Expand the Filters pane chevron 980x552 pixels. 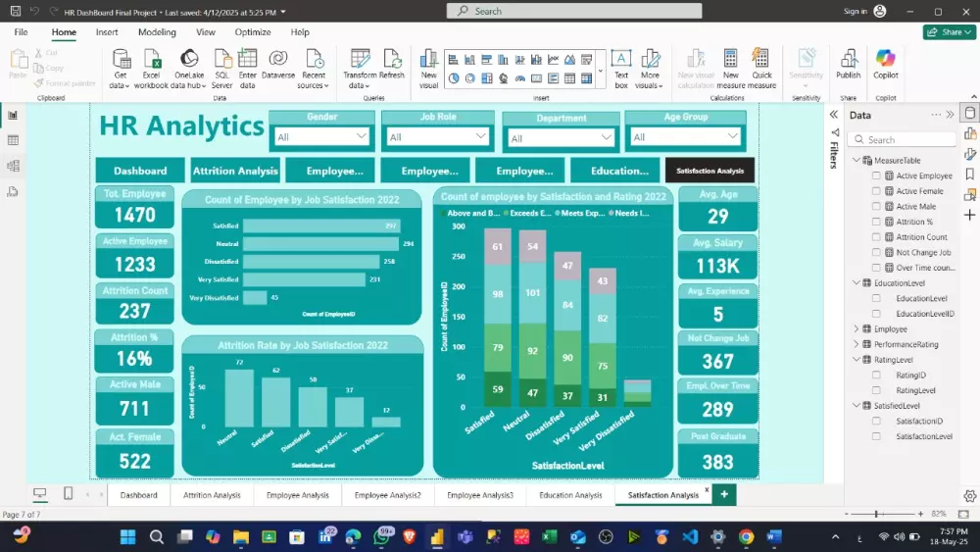pyautogui.click(x=834, y=115)
